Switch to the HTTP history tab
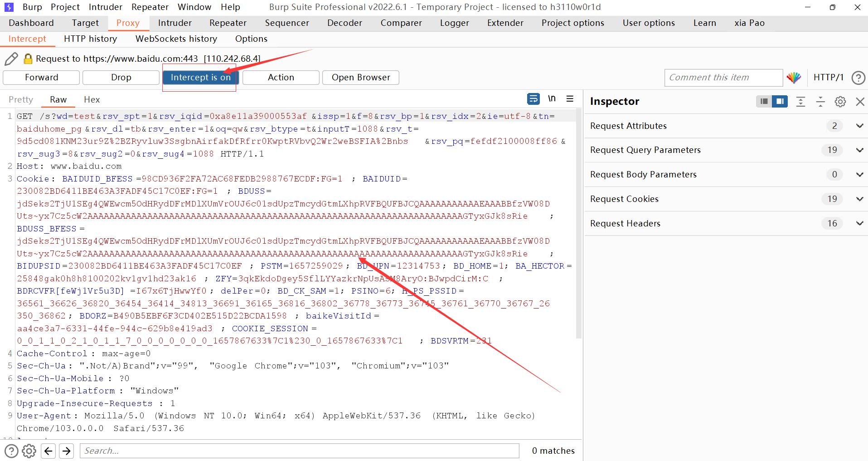 pyautogui.click(x=90, y=39)
